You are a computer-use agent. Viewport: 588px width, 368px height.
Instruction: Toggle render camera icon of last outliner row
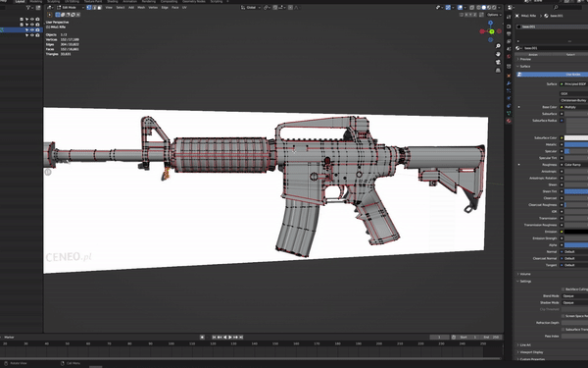[x=37, y=35]
